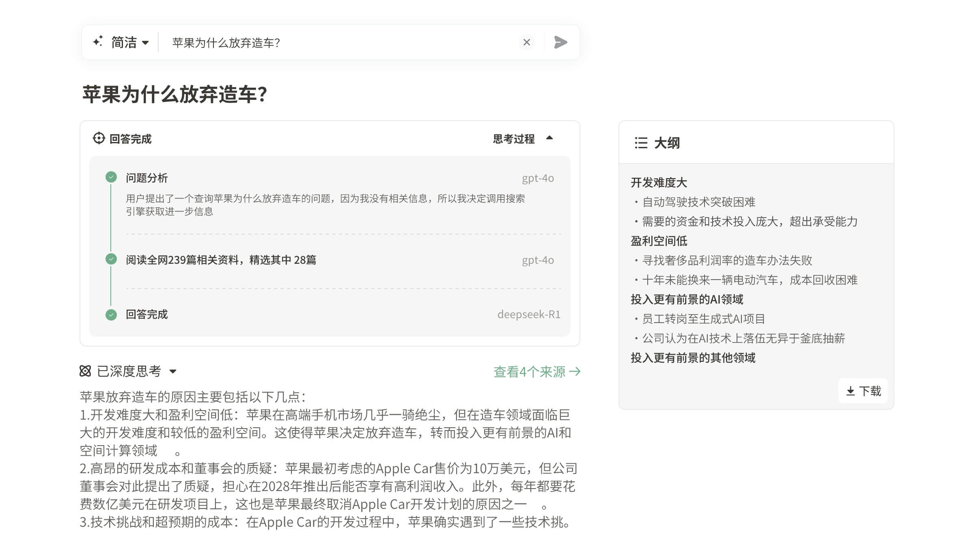This screenshot has width=974, height=560.
Task: Clear the search query with the X button
Action: coord(527,42)
